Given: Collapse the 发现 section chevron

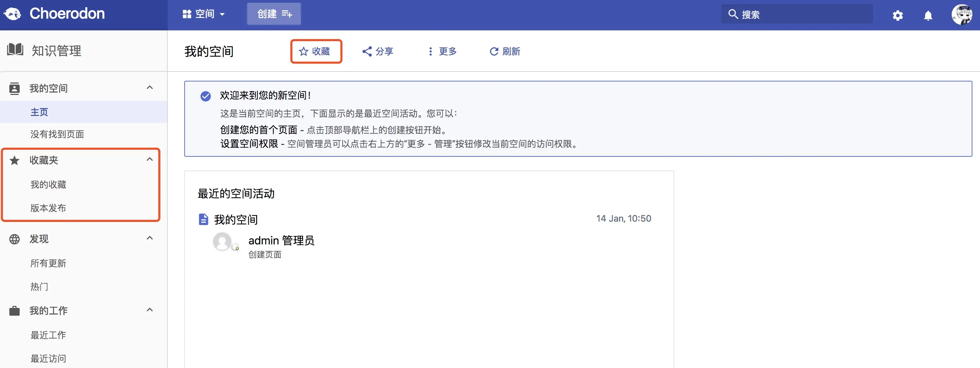Looking at the screenshot, I should coord(150,238).
